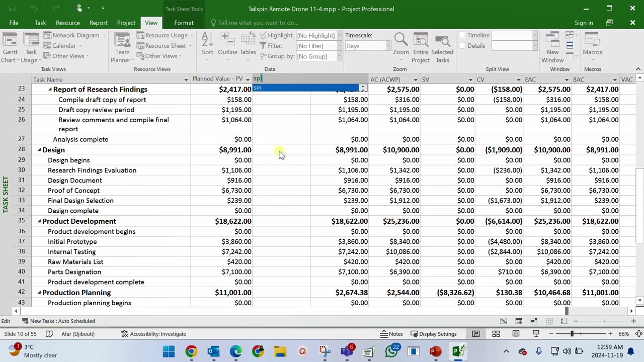Collapse the ribbon with the arrow
Image resolution: width=644 pixels, height=362 pixels.
point(638,69)
